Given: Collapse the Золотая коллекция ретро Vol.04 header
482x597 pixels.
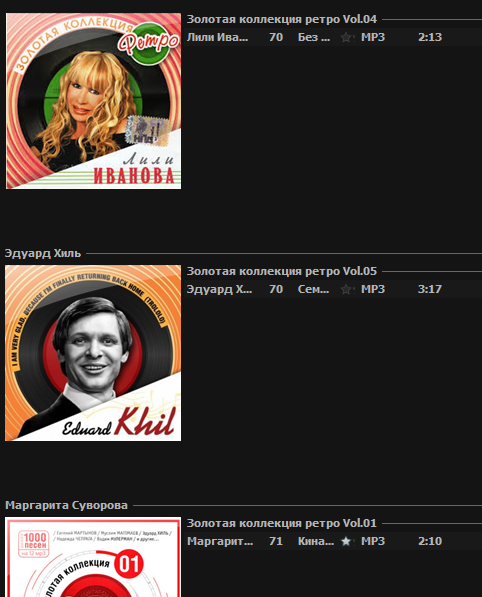Looking at the screenshot, I should [282, 19].
